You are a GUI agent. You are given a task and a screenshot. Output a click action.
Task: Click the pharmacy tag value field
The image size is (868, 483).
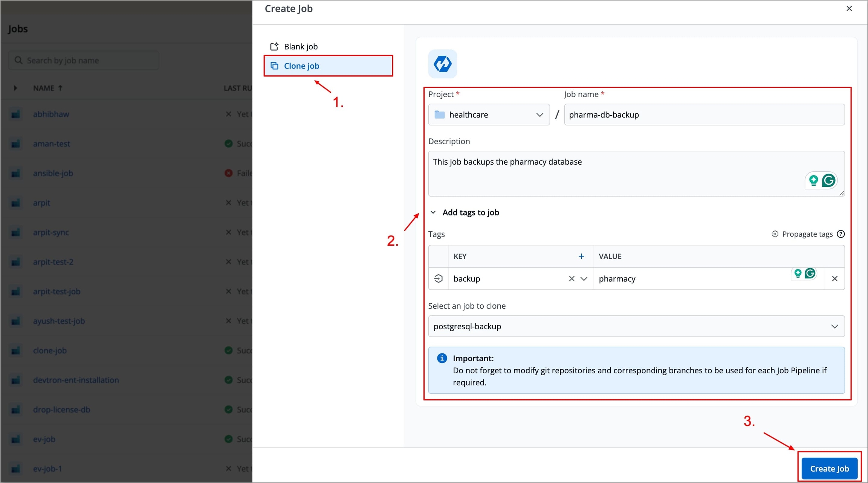(689, 279)
